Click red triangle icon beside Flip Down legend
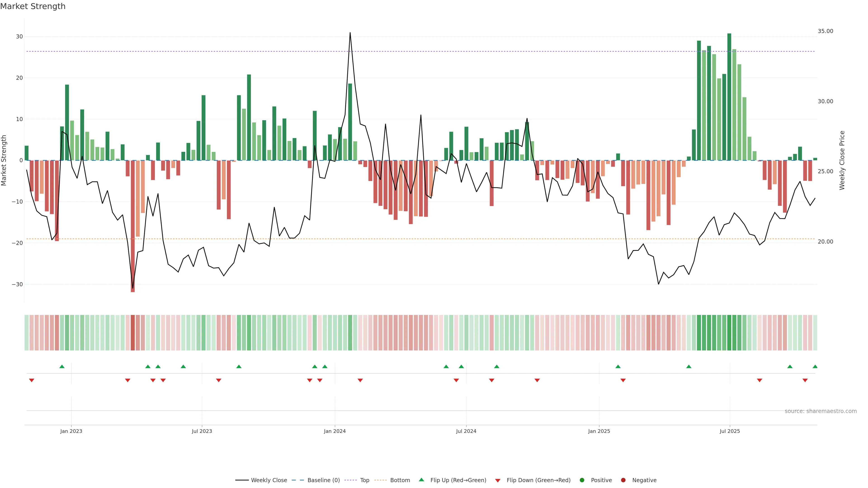The image size is (868, 488). [x=498, y=481]
